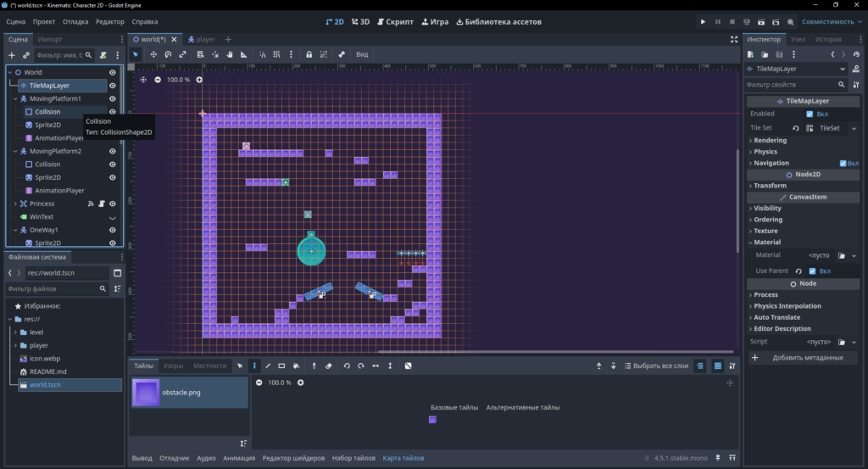This screenshot has height=469, width=868.
Task: Open skeleton options with the bone icon
Action: click(342, 54)
